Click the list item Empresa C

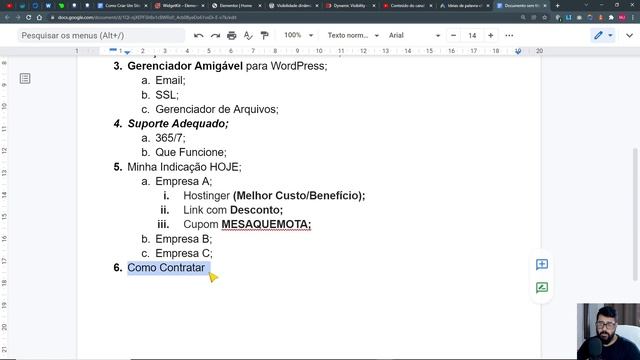pyautogui.click(x=184, y=253)
